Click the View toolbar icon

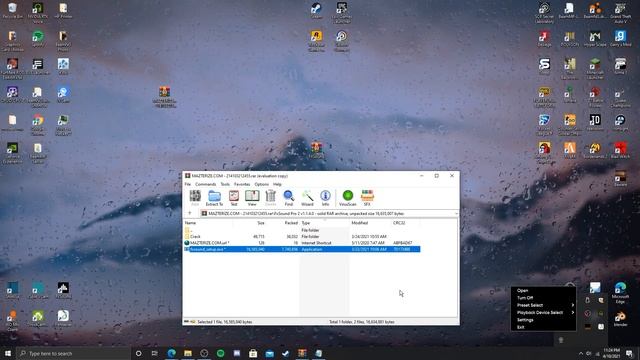252,198
